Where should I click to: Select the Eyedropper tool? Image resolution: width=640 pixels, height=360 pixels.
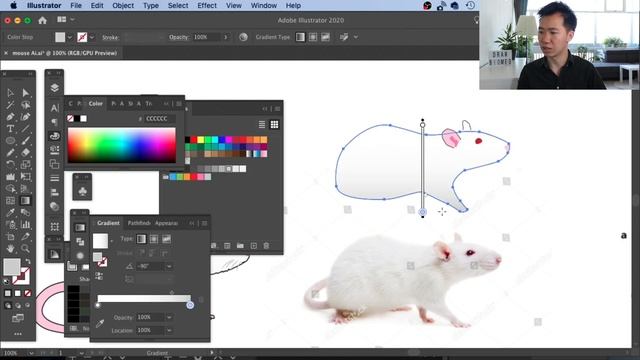point(10,213)
